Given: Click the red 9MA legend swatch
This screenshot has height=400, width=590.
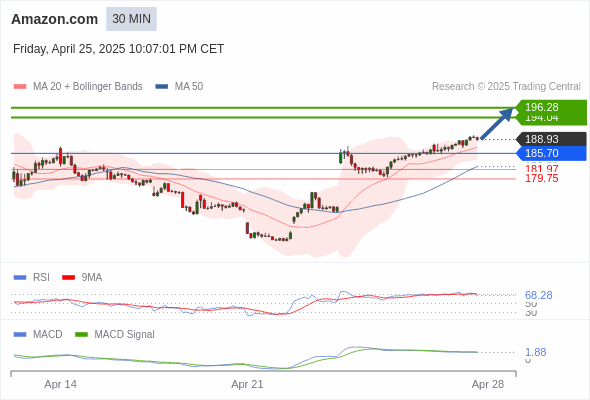Looking at the screenshot, I should (x=68, y=278).
